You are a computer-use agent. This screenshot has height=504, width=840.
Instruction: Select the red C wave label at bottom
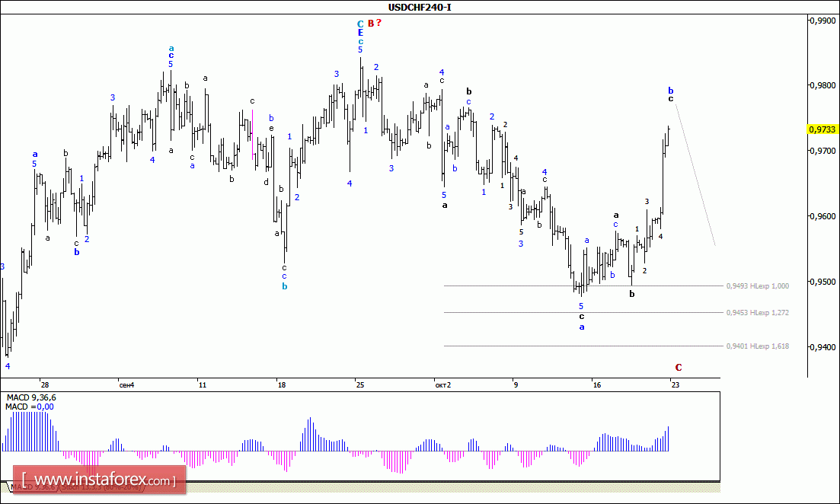tap(679, 368)
